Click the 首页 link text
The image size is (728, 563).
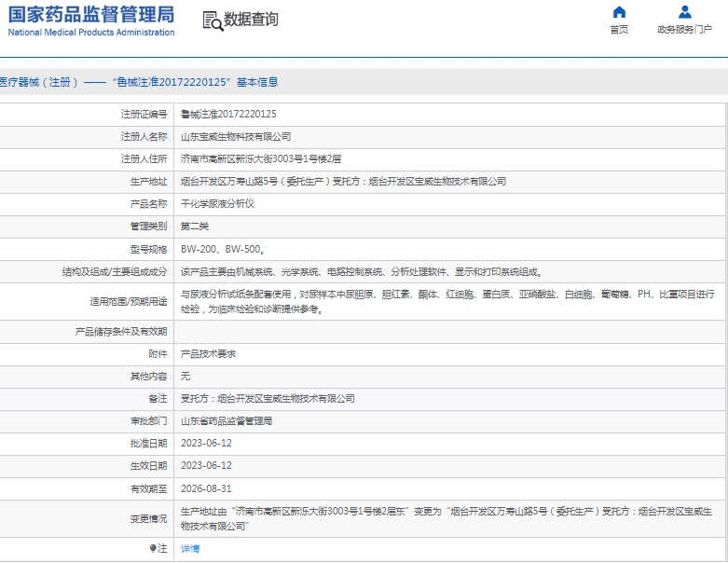pyautogui.click(x=619, y=30)
